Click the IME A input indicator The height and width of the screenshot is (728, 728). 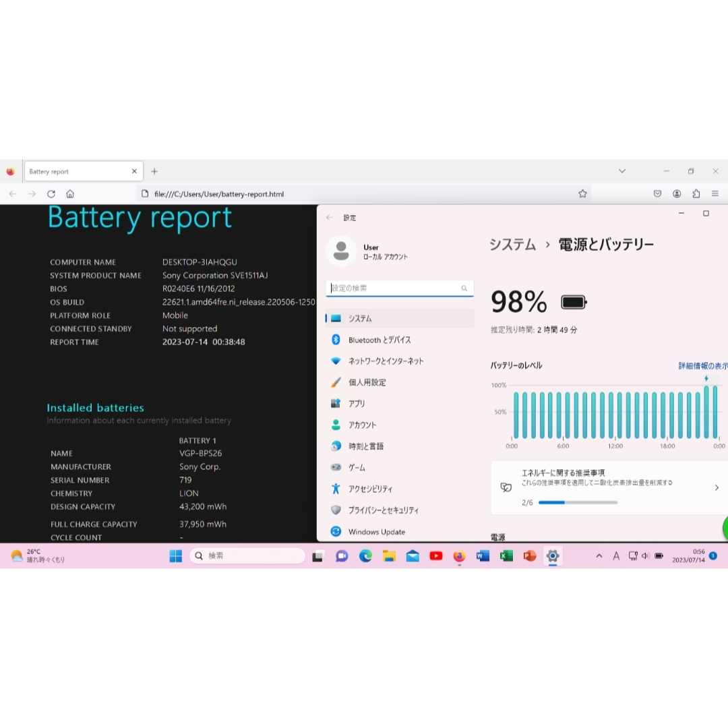coord(616,555)
